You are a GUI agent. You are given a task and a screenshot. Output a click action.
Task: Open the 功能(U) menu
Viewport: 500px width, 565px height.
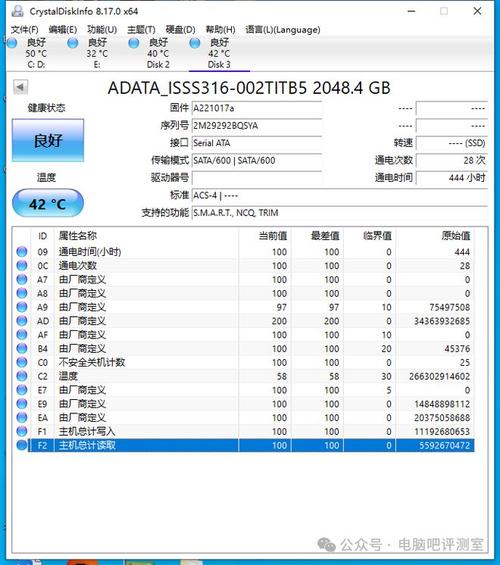click(x=102, y=30)
